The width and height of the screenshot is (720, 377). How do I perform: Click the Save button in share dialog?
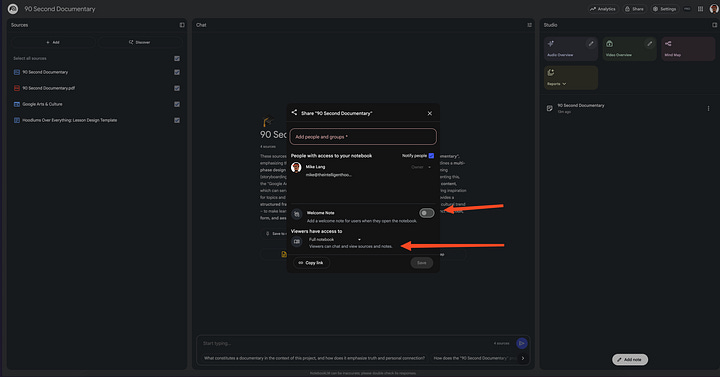(x=422, y=263)
